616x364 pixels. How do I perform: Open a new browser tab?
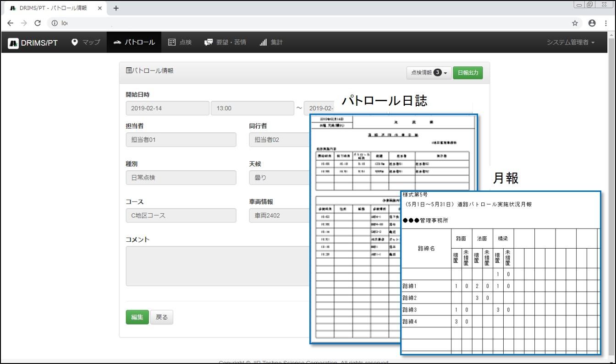[116, 8]
